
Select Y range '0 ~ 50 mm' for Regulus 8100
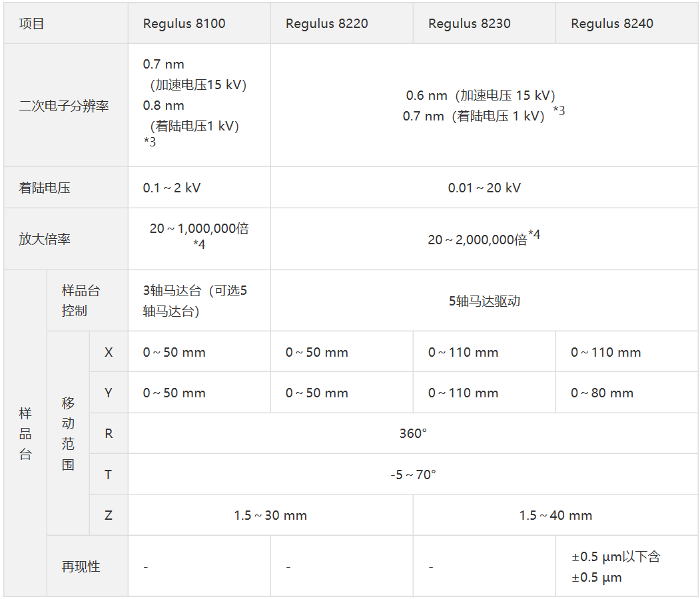click(174, 393)
